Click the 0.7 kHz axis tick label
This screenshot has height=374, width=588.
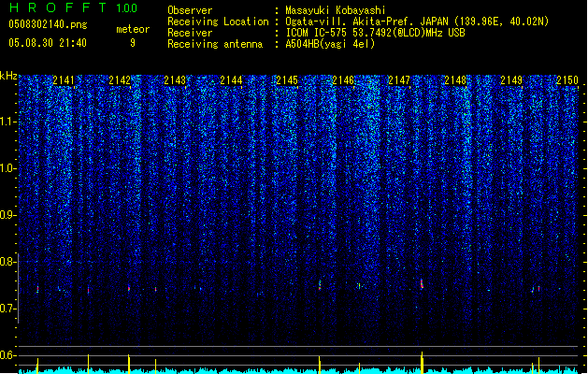[8, 309]
